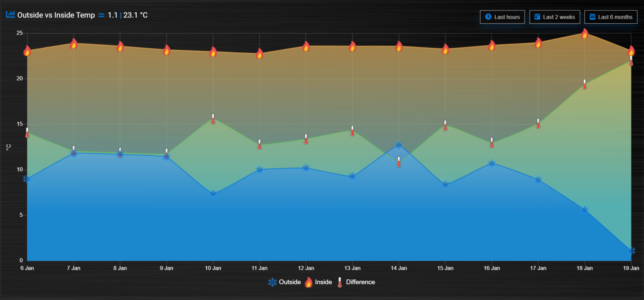
Task: Click the calendar icon in Last 6 months
Action: pyautogui.click(x=592, y=16)
